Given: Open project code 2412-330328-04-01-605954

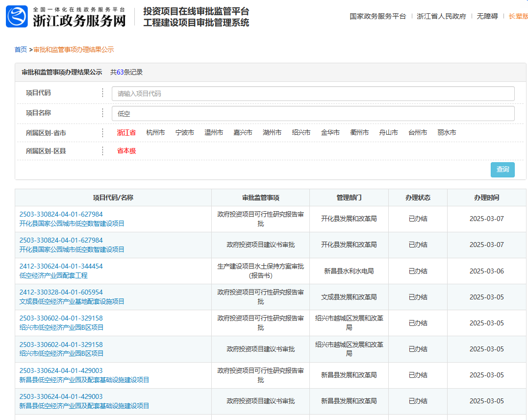Looking at the screenshot, I should (61, 292).
